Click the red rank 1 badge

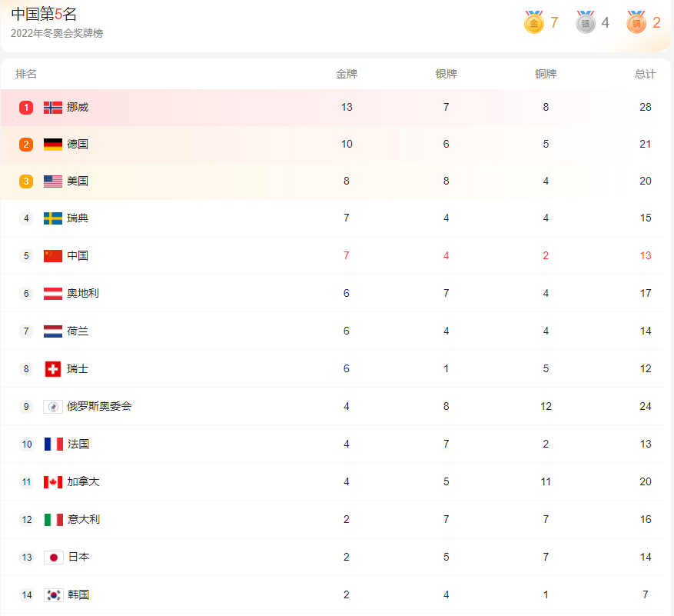tap(26, 107)
